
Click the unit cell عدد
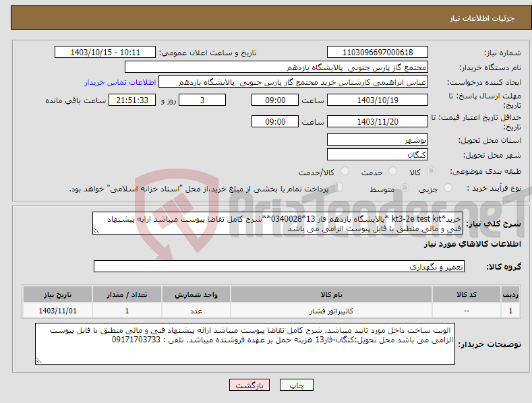[196, 311]
